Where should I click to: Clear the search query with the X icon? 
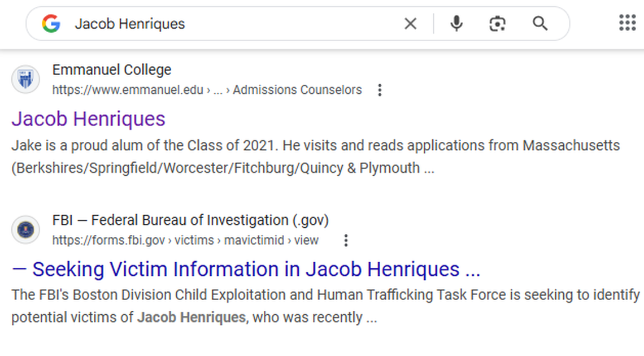(x=410, y=23)
